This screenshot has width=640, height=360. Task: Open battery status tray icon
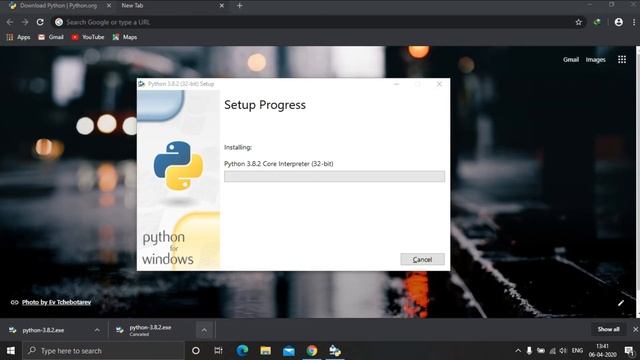pos(541,351)
